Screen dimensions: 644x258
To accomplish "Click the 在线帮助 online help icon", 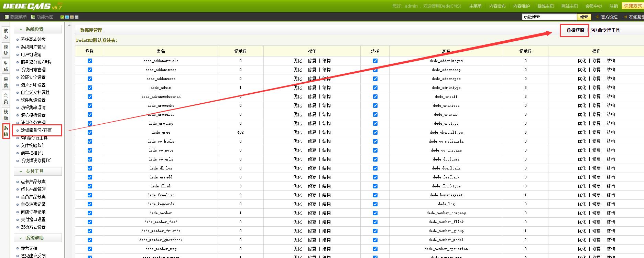I will pyautogui.click(x=625, y=17).
